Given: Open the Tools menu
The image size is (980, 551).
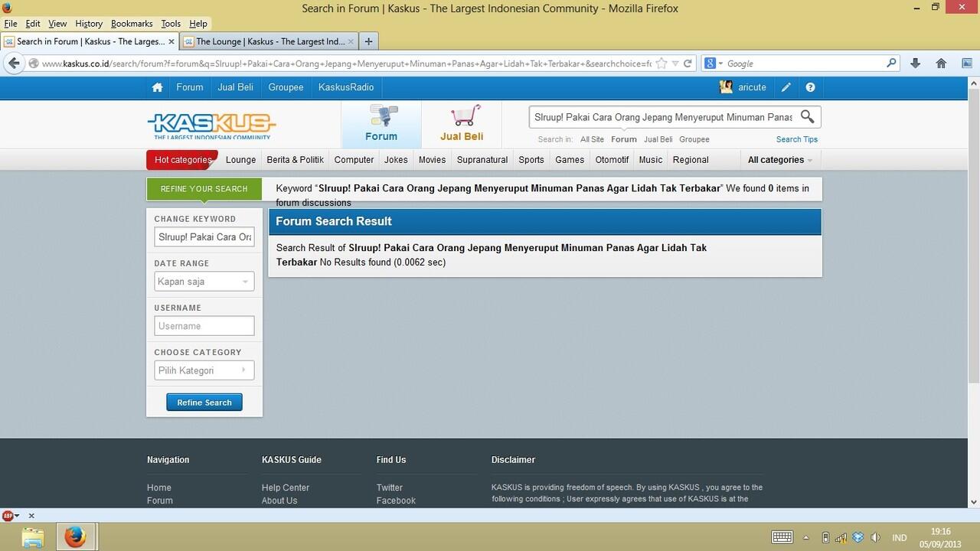Looking at the screenshot, I should coord(171,24).
